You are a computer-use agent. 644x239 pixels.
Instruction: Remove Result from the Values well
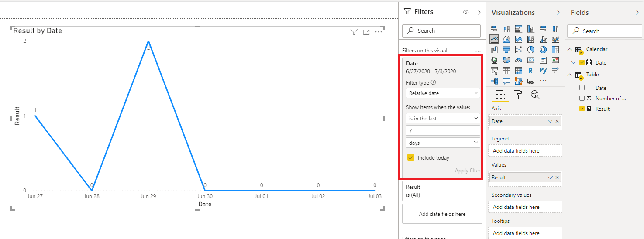point(557,178)
